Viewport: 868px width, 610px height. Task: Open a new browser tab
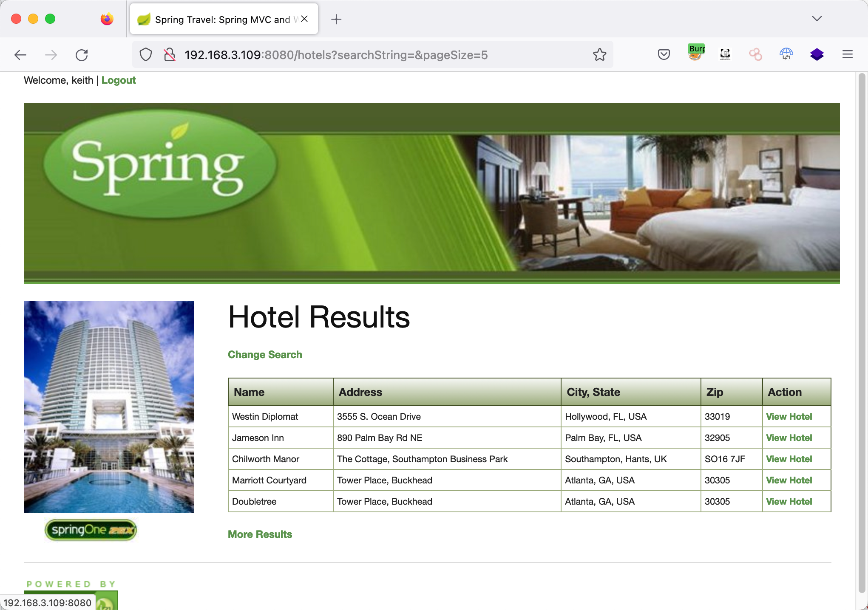click(336, 19)
